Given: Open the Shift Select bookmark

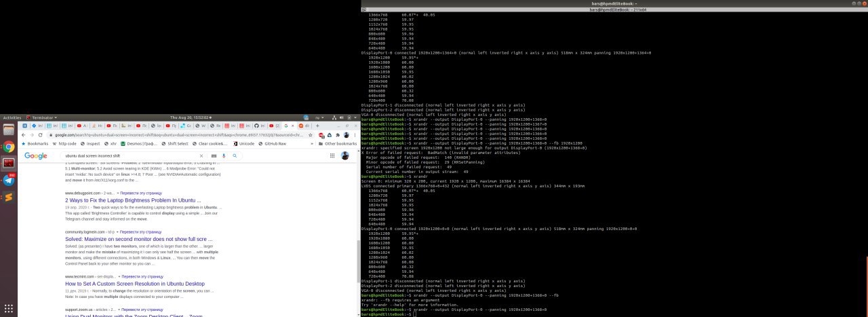Looking at the screenshot, I should point(175,144).
